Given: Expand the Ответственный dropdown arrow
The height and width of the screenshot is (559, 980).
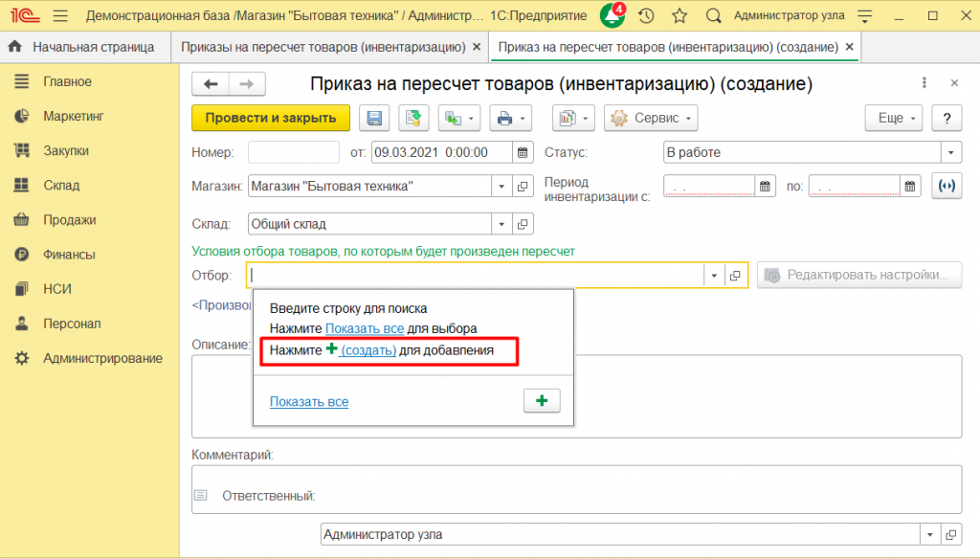Looking at the screenshot, I should tap(930, 535).
